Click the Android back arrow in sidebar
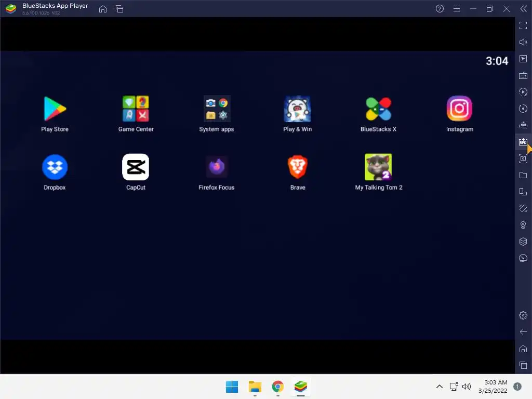The width and height of the screenshot is (532, 399). point(523,332)
